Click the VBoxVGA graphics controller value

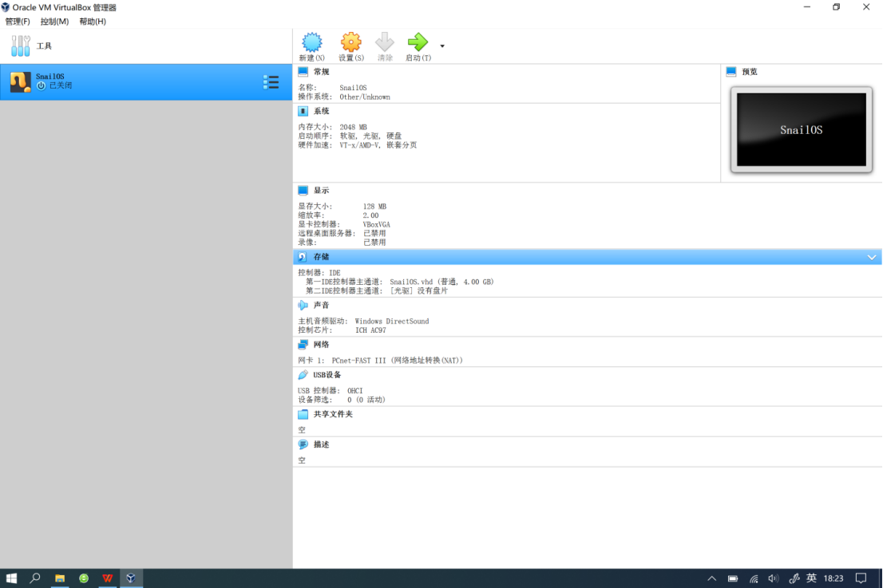point(376,224)
